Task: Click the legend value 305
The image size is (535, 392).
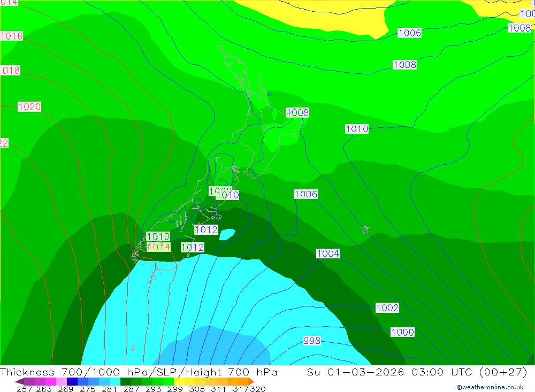Action: pos(197,389)
